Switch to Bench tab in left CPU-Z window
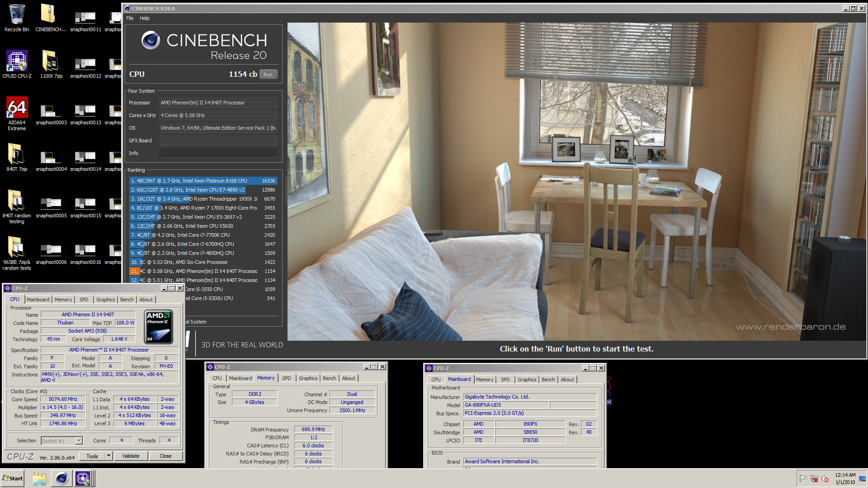Screen dimensions: 868x488 pos(127,300)
